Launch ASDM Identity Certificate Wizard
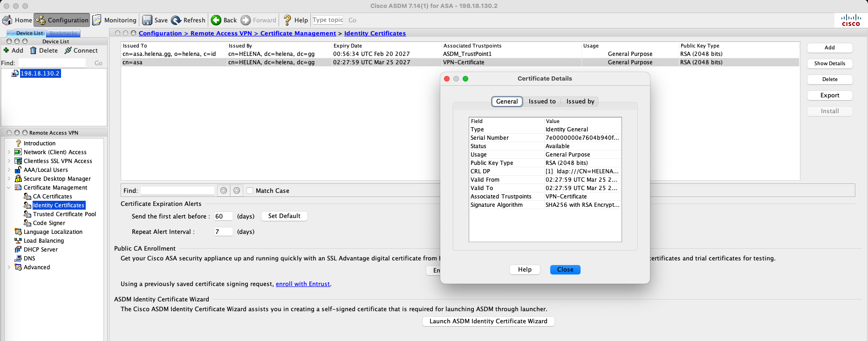Viewport: 868px width, 341px height. [x=488, y=321]
